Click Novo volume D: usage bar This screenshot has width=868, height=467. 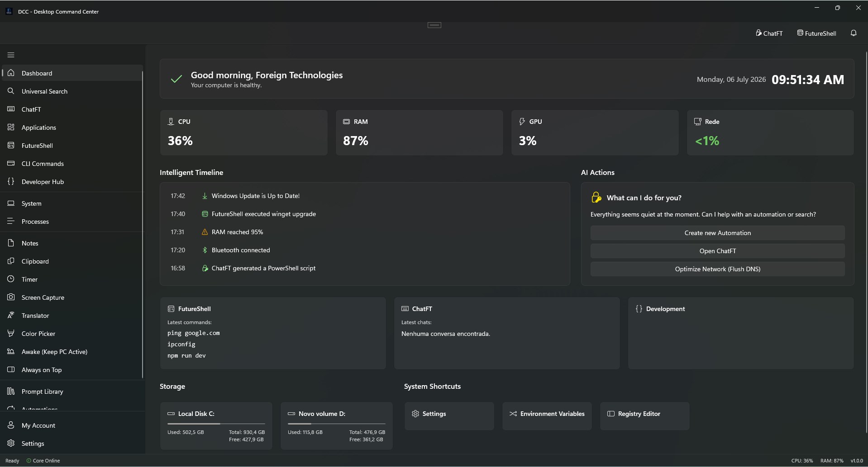point(336,424)
